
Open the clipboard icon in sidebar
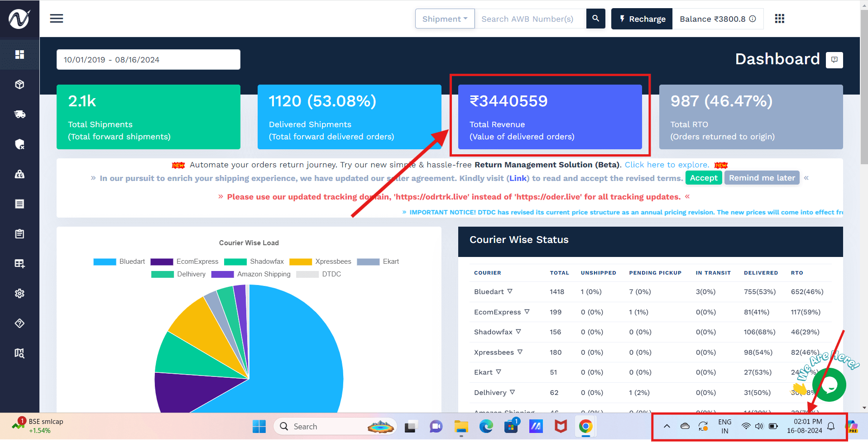coord(19,234)
